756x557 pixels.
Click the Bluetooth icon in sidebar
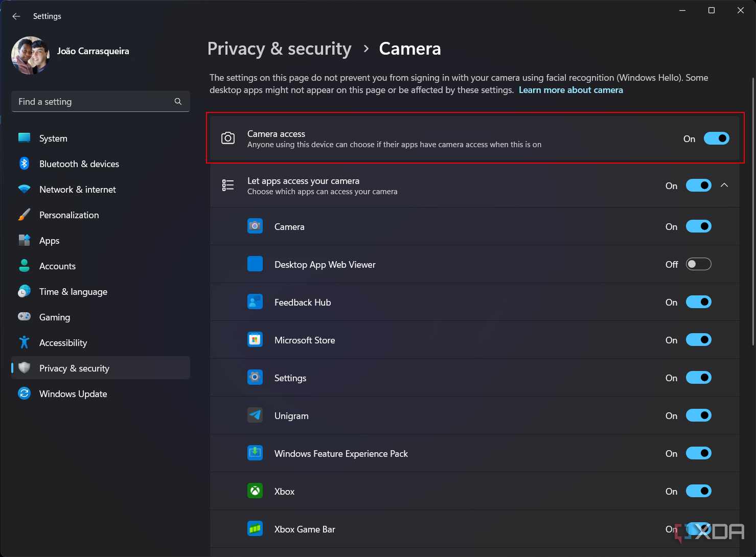24,164
